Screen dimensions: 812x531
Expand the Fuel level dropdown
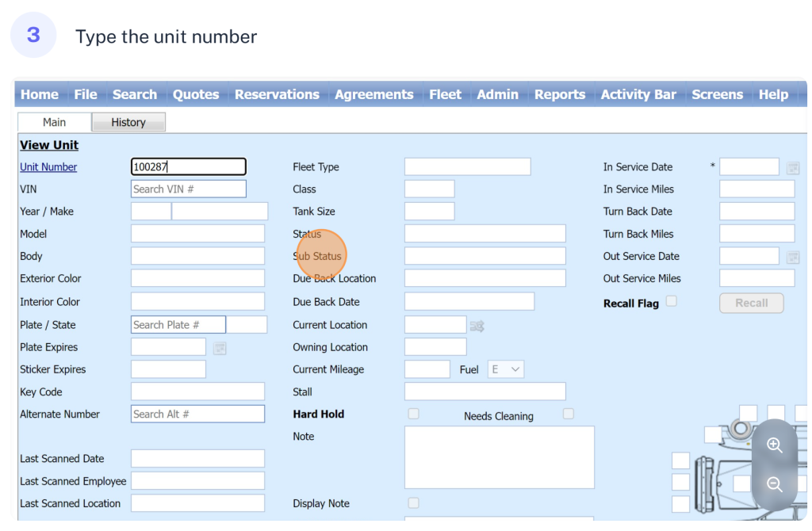(506, 369)
